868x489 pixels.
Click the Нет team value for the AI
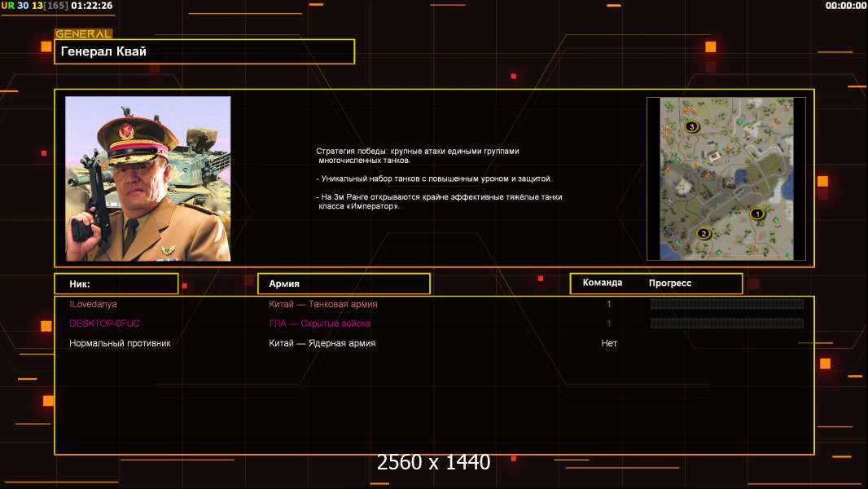pyautogui.click(x=609, y=343)
